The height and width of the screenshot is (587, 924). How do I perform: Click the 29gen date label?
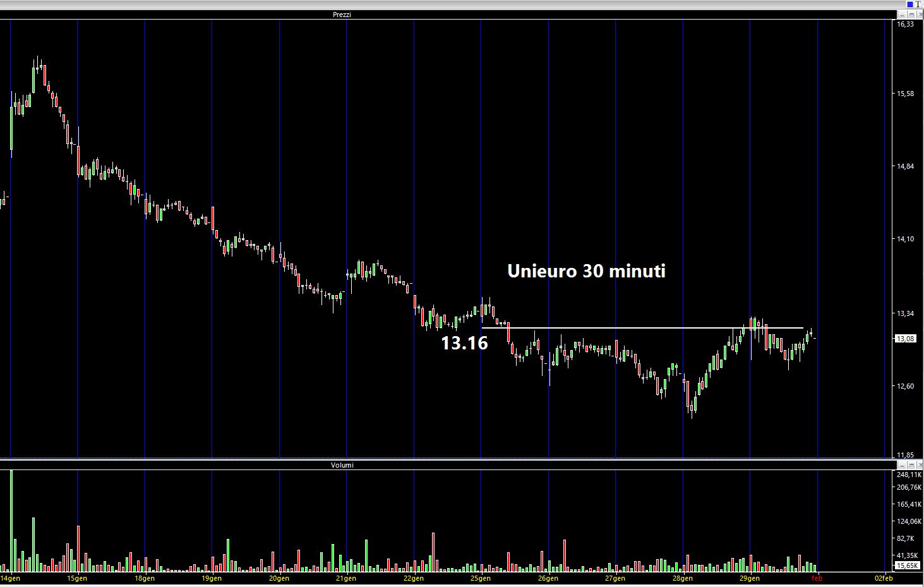pyautogui.click(x=750, y=578)
